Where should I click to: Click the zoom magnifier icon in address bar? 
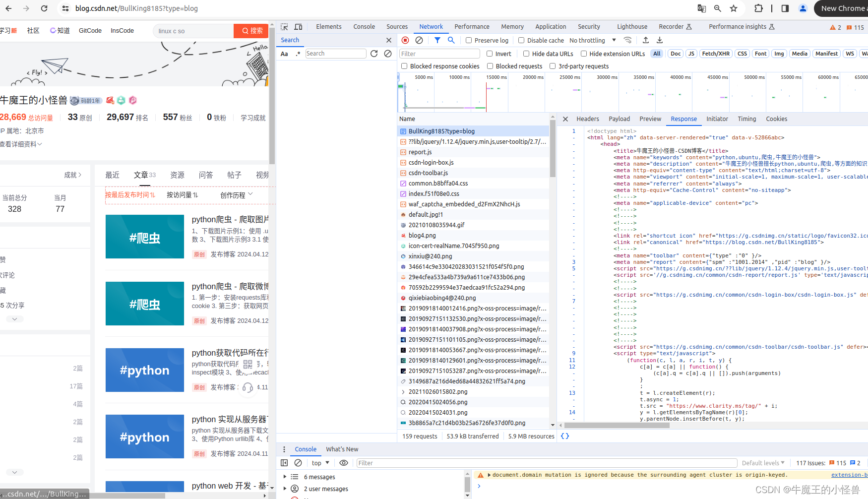tap(718, 8)
